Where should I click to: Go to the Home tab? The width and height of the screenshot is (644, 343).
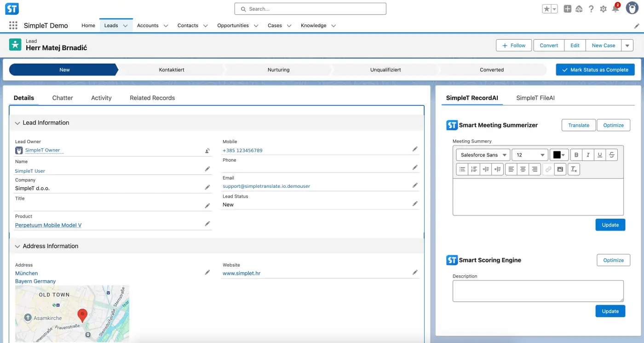pyautogui.click(x=88, y=26)
